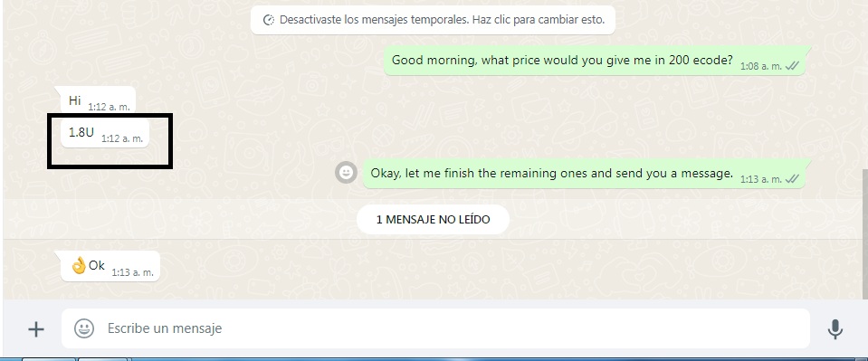
Task: Click the 1:13 a. m. timestamp on "Ok" message
Action: coord(132,272)
